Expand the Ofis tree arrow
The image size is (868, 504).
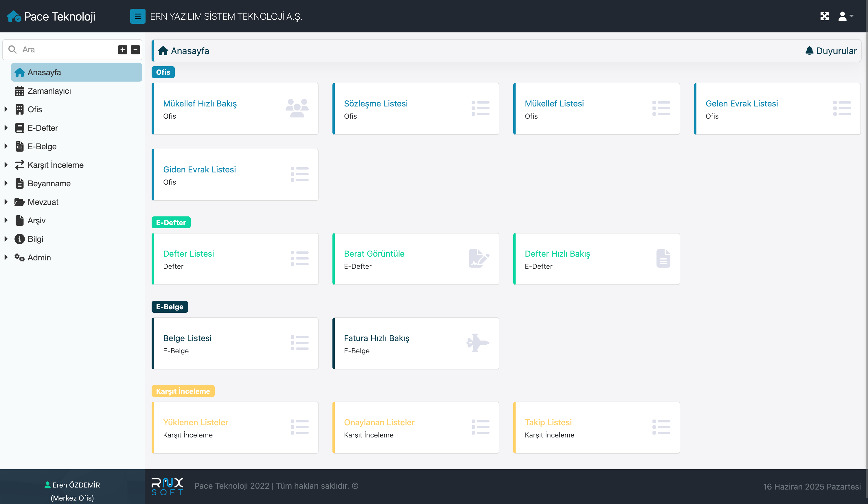tap(6, 109)
